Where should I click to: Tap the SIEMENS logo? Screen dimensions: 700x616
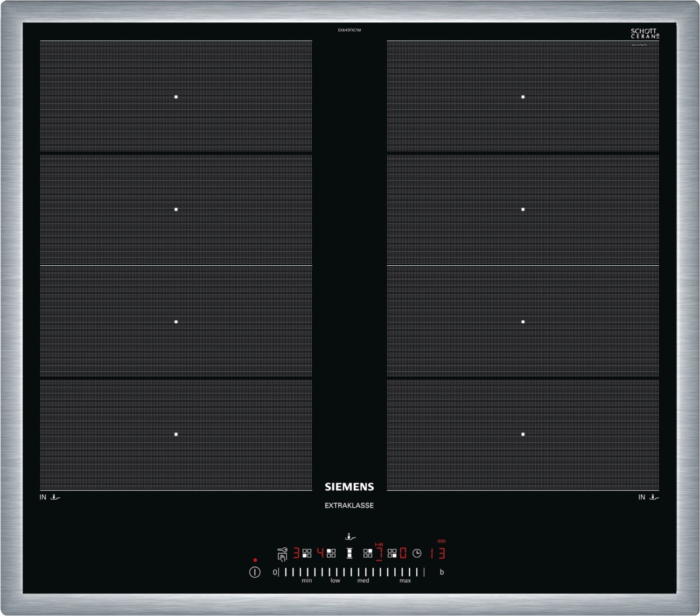350,487
